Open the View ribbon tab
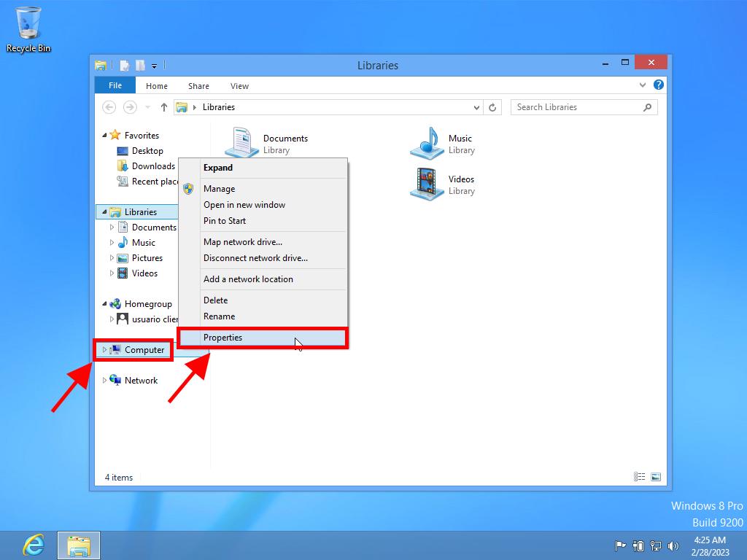 tap(239, 86)
